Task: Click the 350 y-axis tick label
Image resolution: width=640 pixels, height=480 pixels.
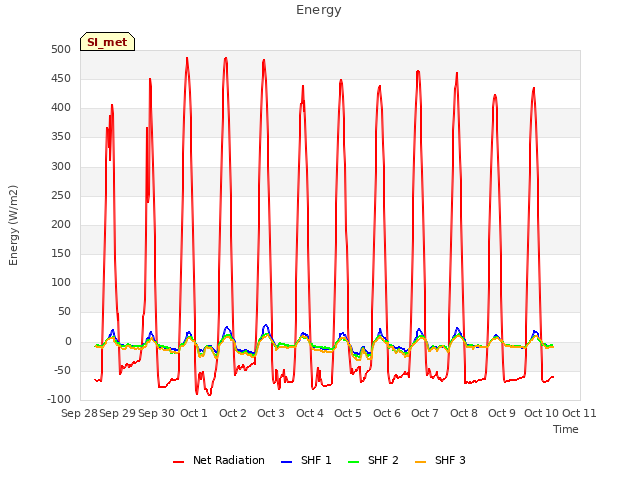Action: click(61, 137)
